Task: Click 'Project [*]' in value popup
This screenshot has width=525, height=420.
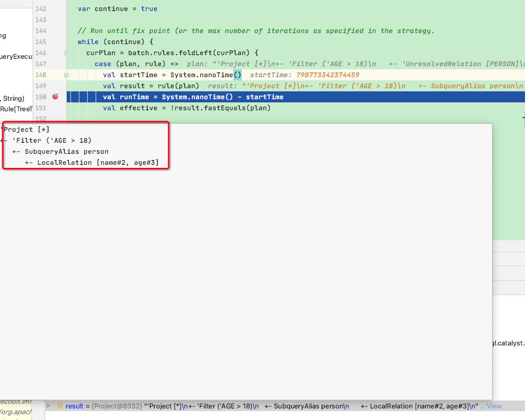Action: click(x=26, y=129)
